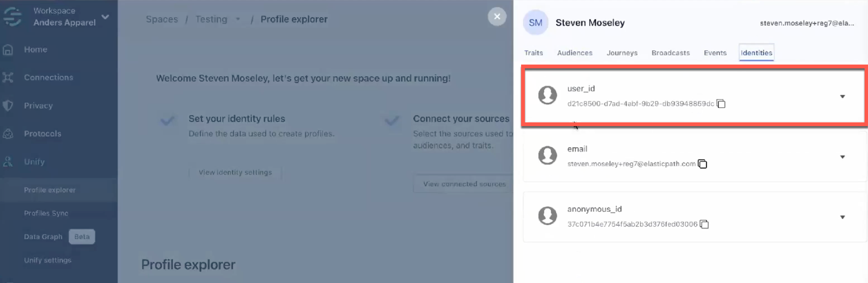Select the Journeys tab
868x283 pixels.
click(x=622, y=53)
